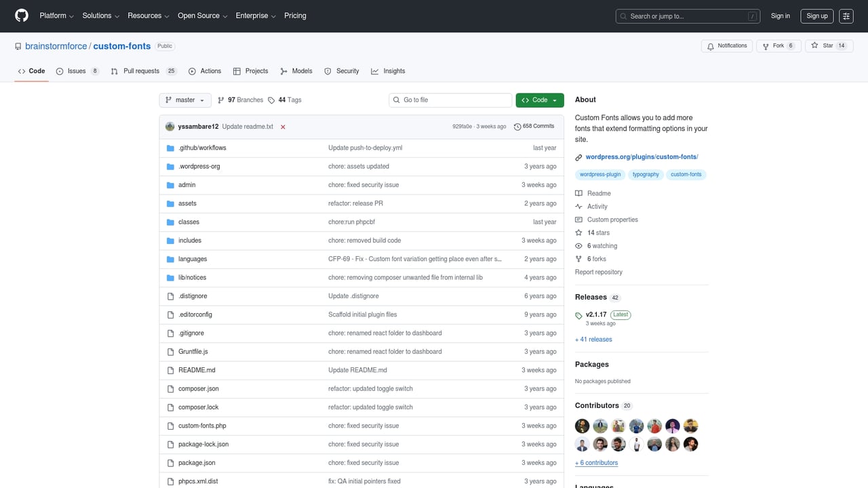Click the Go to file search field
Viewport: 868px width, 488px height.
click(450, 100)
